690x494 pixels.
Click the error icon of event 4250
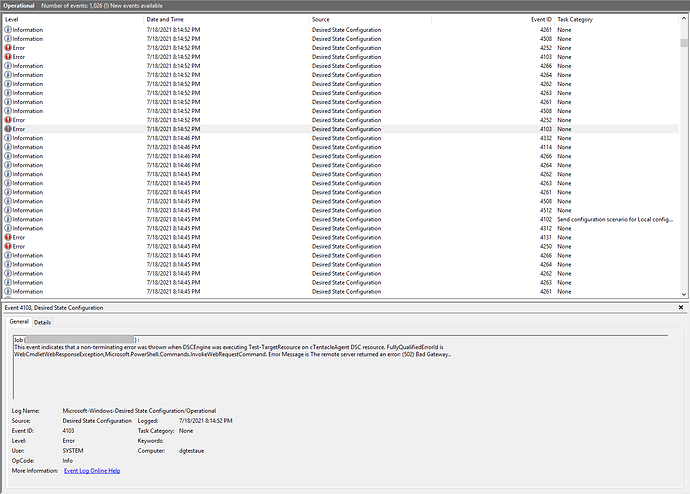pyautogui.click(x=8, y=246)
